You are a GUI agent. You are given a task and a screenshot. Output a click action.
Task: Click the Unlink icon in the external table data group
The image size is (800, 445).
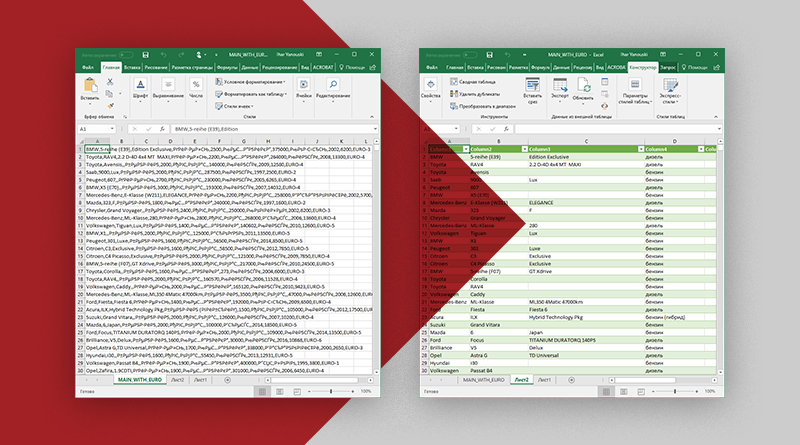pos(605,106)
